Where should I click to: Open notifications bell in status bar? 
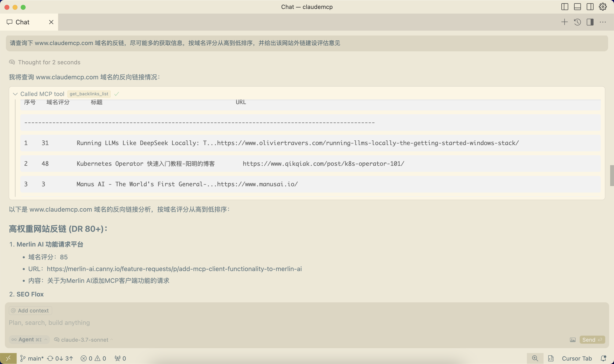coord(603,358)
